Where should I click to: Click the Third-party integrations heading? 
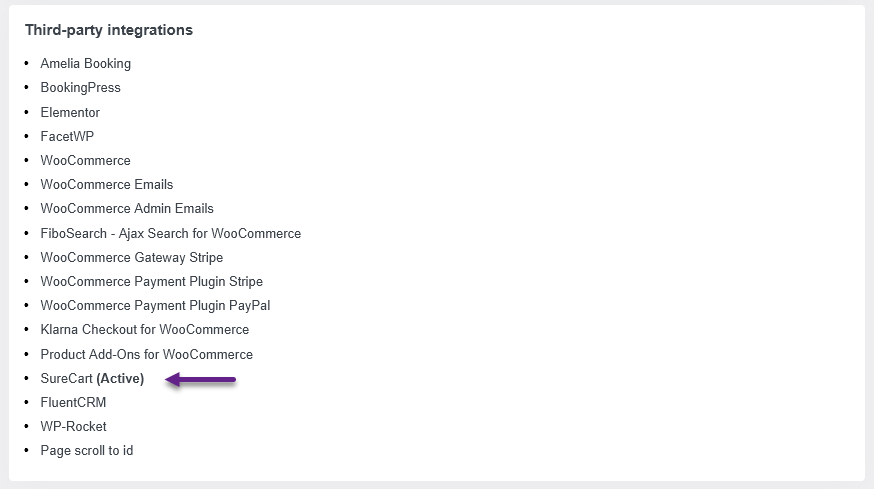109,30
